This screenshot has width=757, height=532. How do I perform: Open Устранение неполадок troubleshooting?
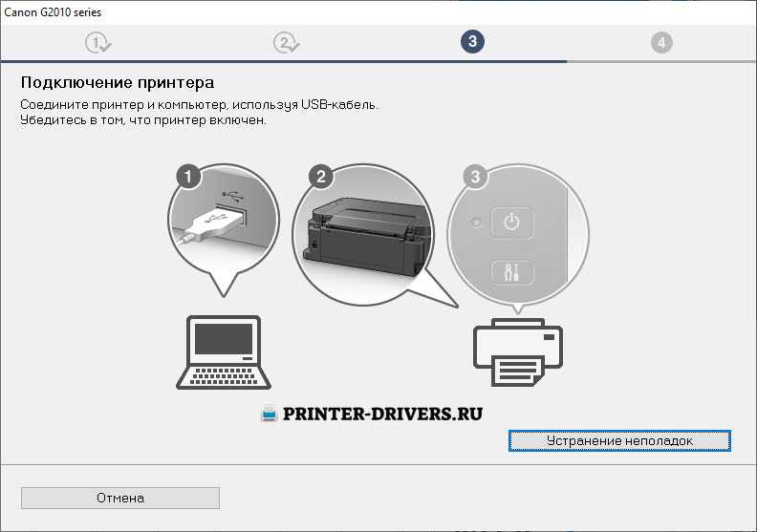tap(619, 440)
